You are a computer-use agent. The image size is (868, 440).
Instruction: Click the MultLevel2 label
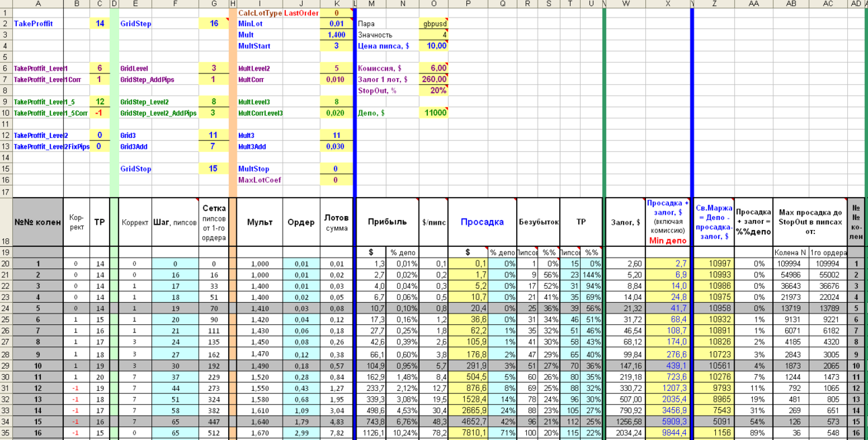coord(254,68)
